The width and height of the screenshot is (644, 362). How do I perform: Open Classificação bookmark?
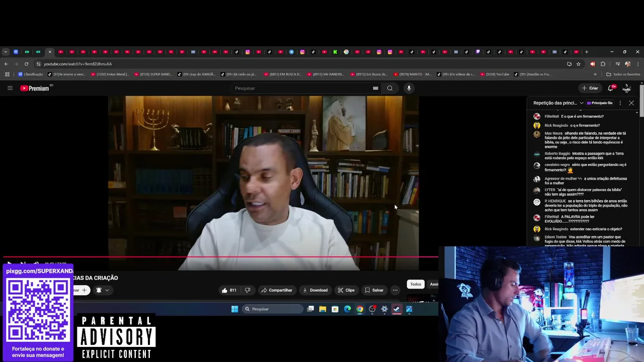[31, 74]
